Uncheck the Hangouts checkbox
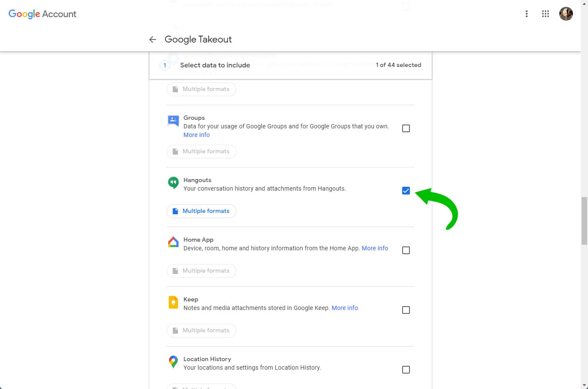 coord(406,191)
